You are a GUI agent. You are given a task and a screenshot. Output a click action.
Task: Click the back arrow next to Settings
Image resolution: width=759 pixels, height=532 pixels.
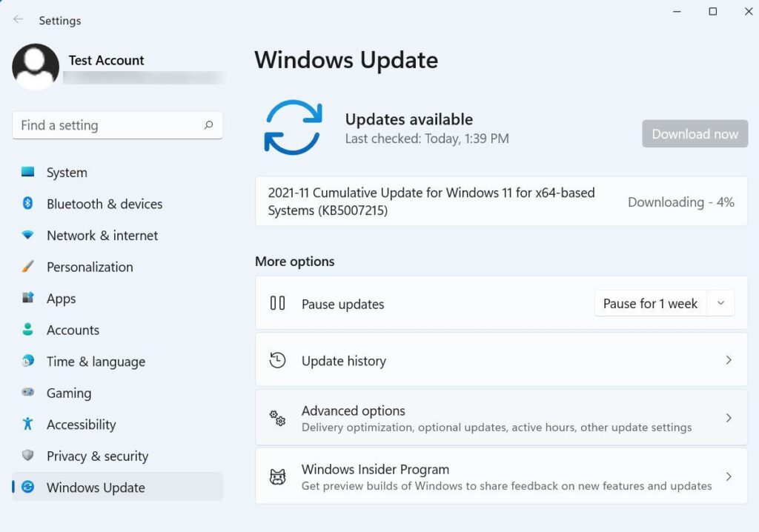[19, 19]
